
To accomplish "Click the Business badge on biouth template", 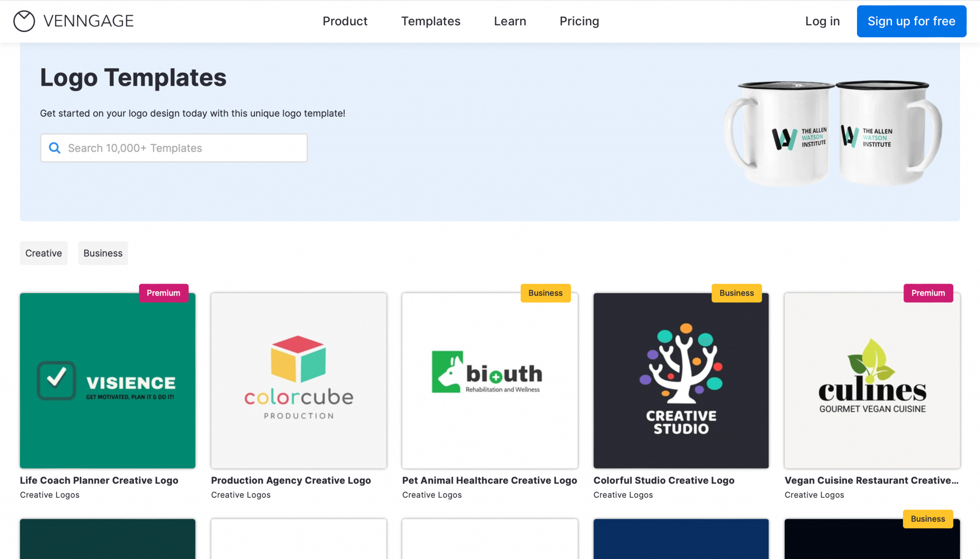I will tap(546, 293).
